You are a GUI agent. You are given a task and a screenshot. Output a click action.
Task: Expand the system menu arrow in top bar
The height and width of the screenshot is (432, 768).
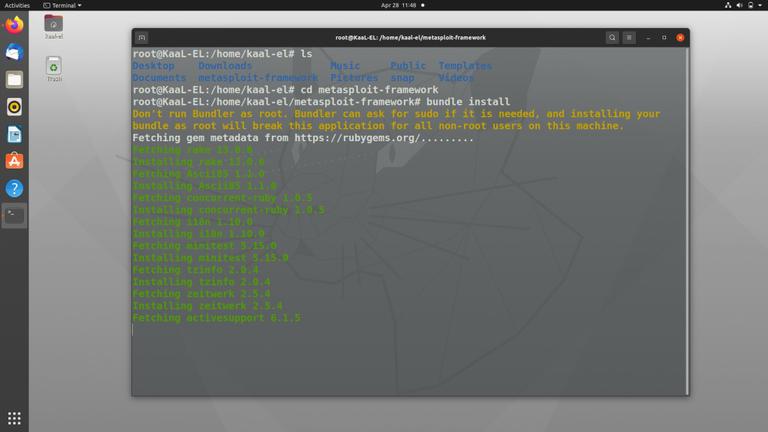tap(760, 5)
